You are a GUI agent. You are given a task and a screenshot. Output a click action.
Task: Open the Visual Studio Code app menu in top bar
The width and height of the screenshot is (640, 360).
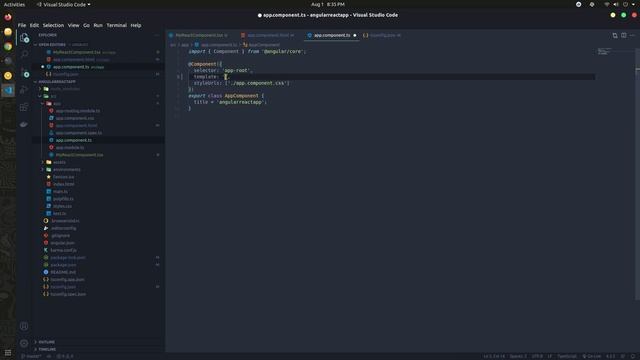[64, 4]
